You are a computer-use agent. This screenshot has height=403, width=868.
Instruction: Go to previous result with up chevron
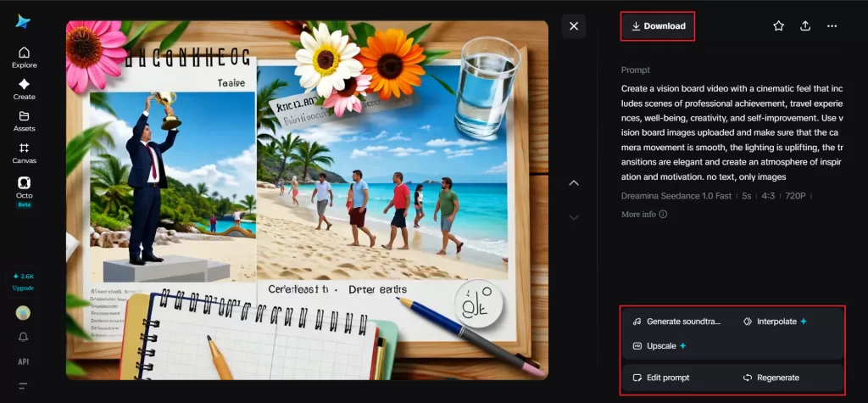point(574,183)
